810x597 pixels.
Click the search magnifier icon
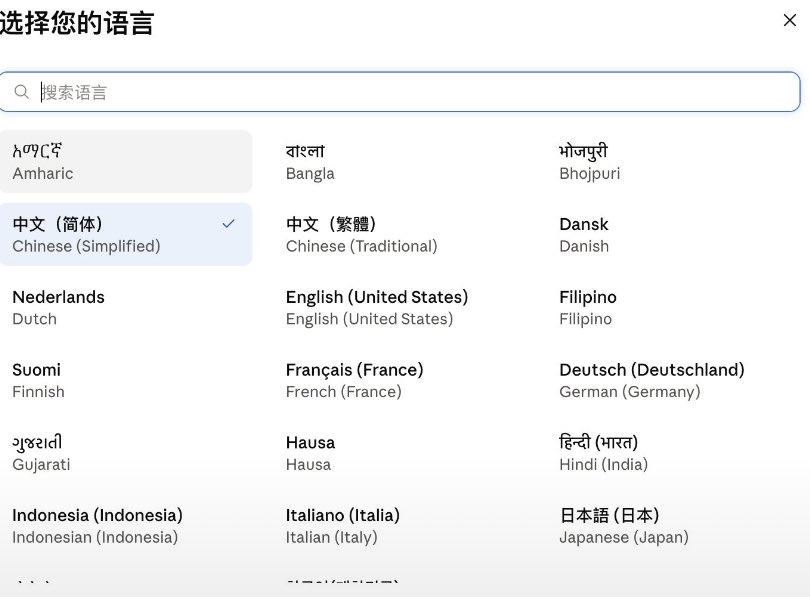21,92
